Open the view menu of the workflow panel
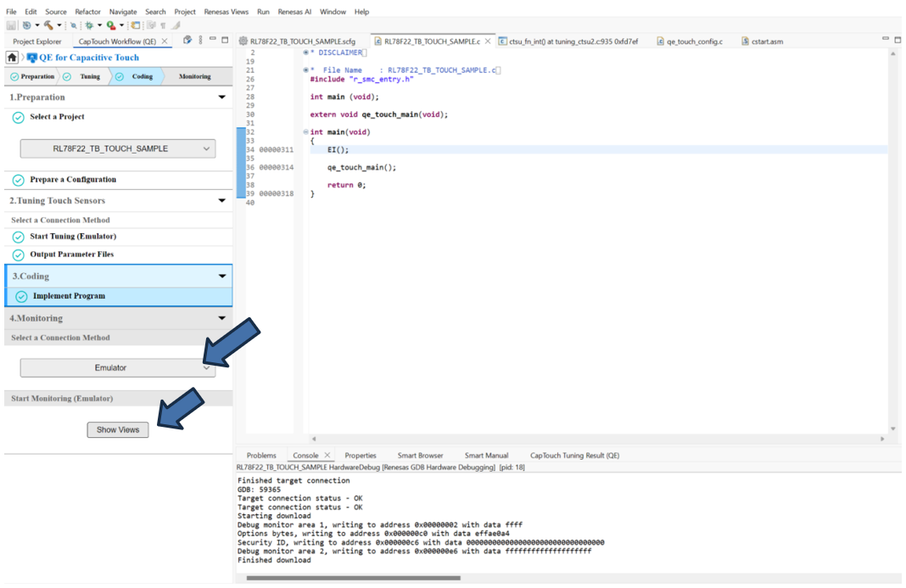This screenshot has width=906, height=588. point(200,40)
